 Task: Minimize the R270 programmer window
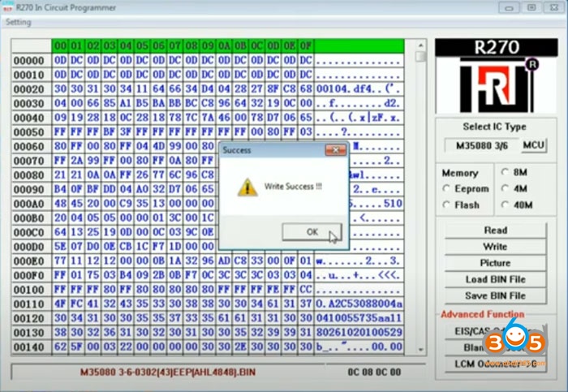(x=509, y=7)
